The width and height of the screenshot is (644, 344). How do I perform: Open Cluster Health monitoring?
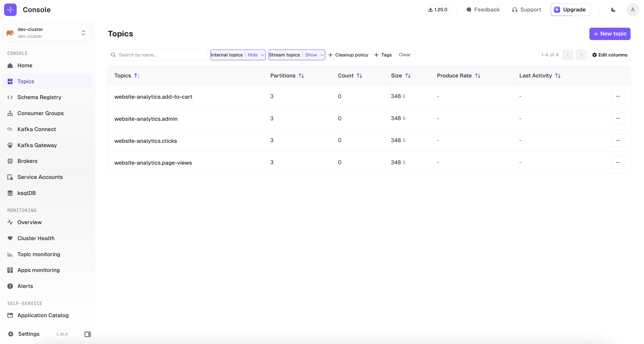tap(36, 238)
